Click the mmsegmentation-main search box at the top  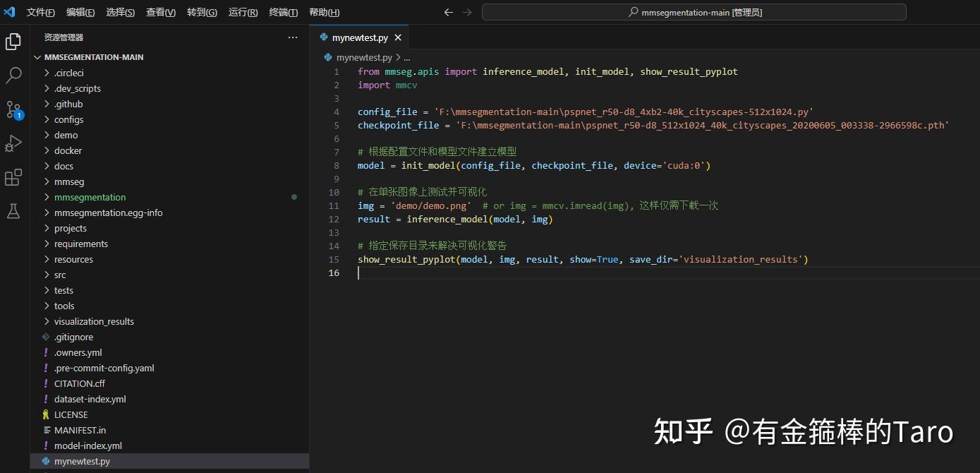tap(694, 11)
